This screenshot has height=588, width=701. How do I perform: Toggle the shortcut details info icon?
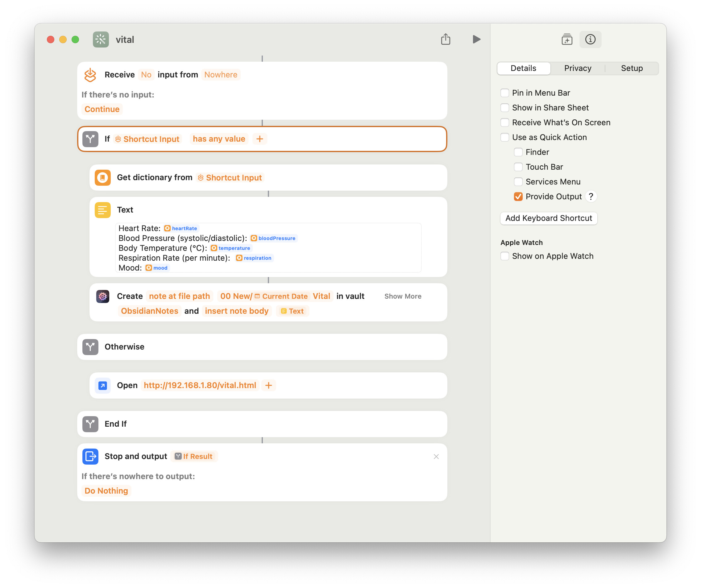(x=590, y=39)
